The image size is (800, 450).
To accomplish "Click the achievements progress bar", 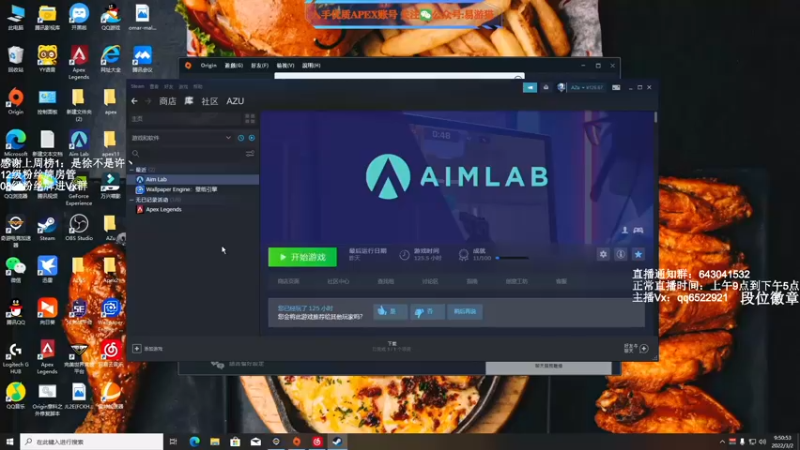I will [x=511, y=258].
